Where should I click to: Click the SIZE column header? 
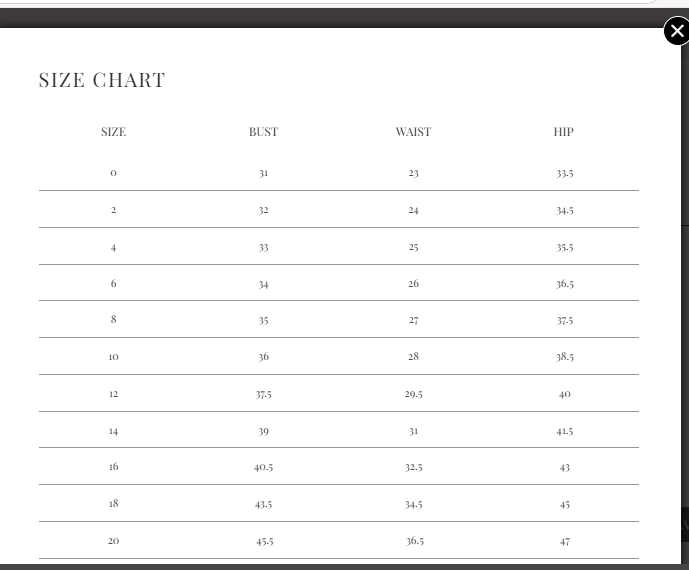(113, 132)
